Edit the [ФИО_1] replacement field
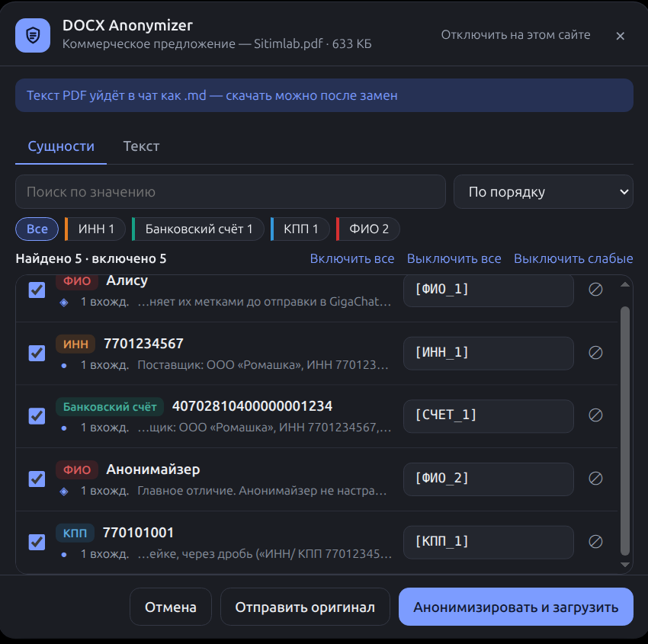648x644 pixels. click(488, 290)
